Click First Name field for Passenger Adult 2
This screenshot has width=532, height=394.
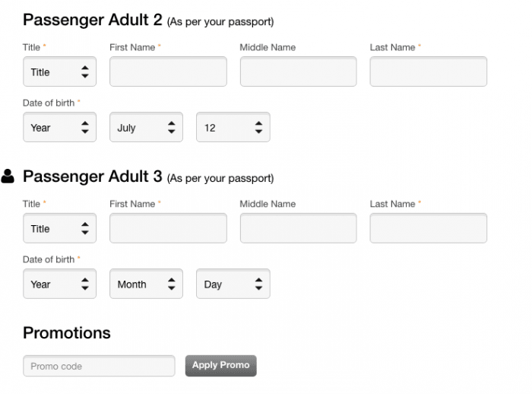click(168, 71)
